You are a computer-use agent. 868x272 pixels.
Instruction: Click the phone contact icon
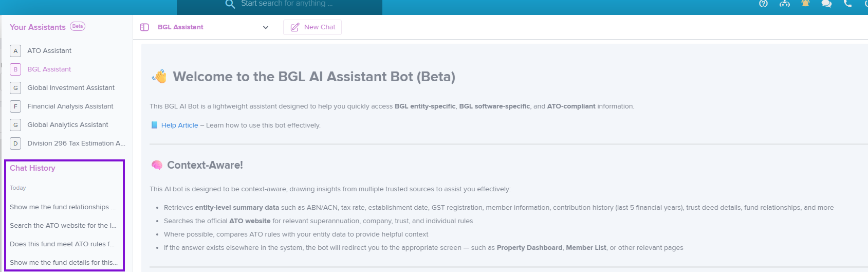pyautogui.click(x=848, y=4)
